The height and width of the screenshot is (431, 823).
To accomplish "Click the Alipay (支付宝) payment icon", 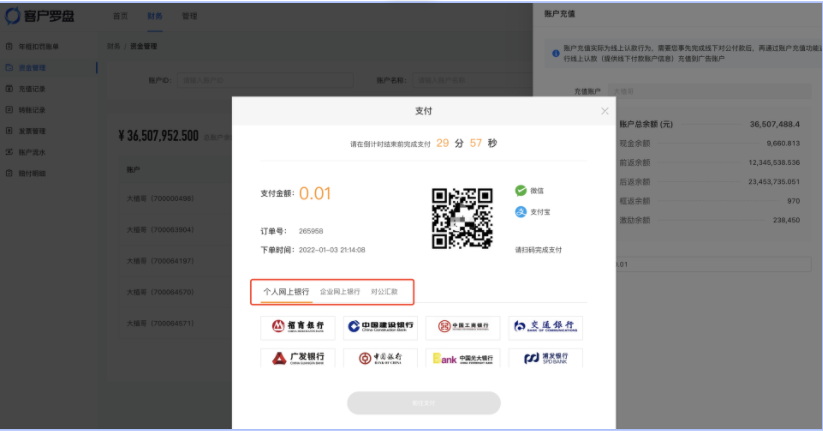I will pos(521,212).
